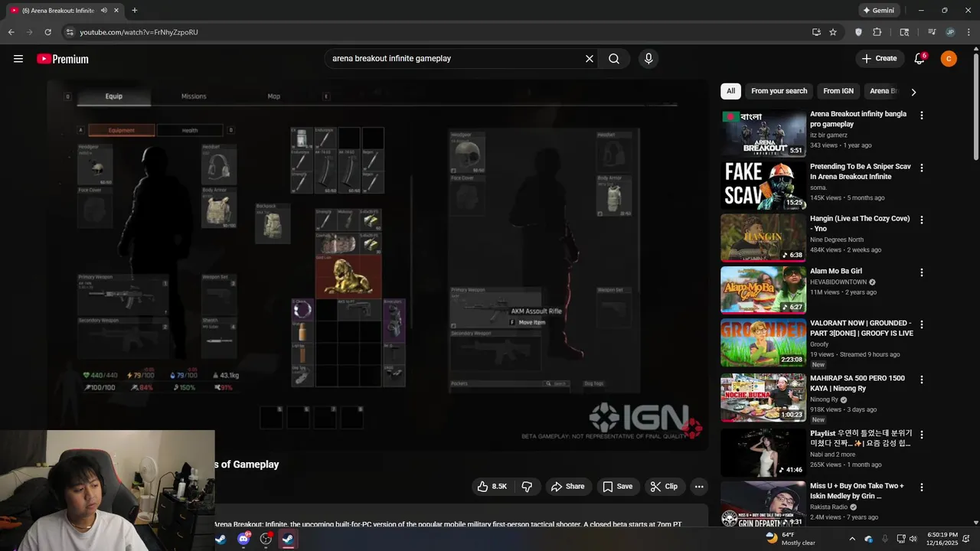Save video to playlist
Screen dimensions: 980x551
617,487
